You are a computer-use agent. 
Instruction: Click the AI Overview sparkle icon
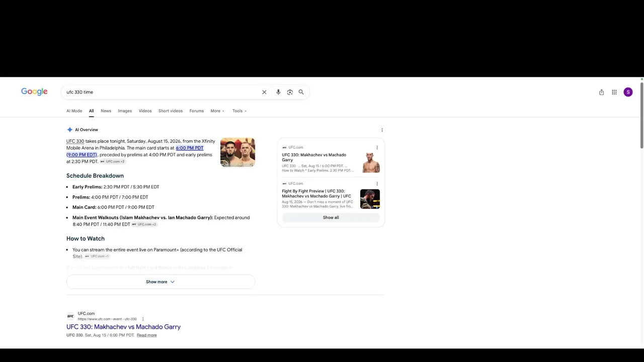tap(69, 130)
